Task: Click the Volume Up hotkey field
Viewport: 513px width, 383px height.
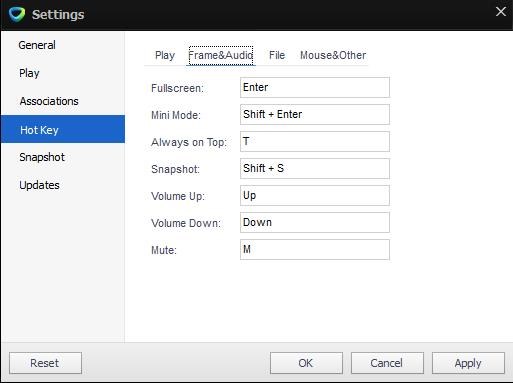Action: coord(315,195)
